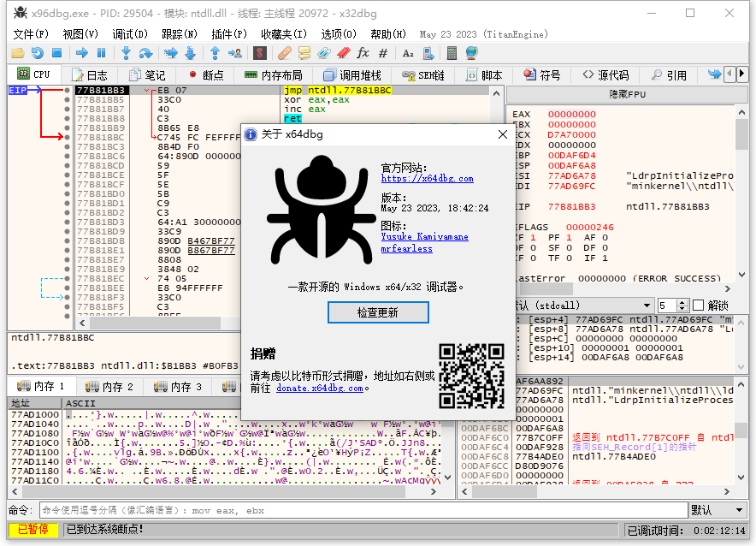756x546 pixels.
Task: Open patches with the band-aid icon
Action: click(285, 53)
